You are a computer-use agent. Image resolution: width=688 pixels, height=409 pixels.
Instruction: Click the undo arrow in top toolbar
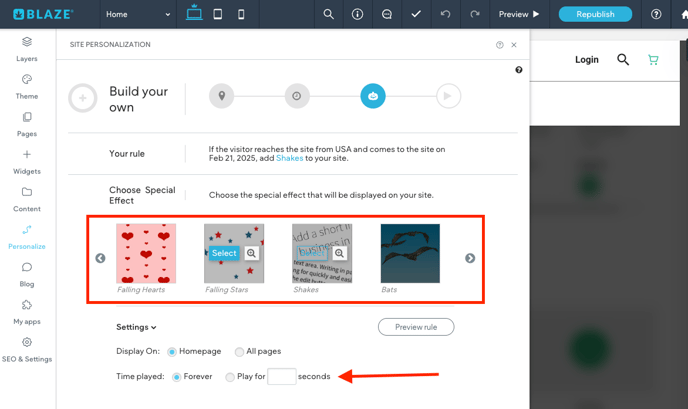[x=446, y=14]
